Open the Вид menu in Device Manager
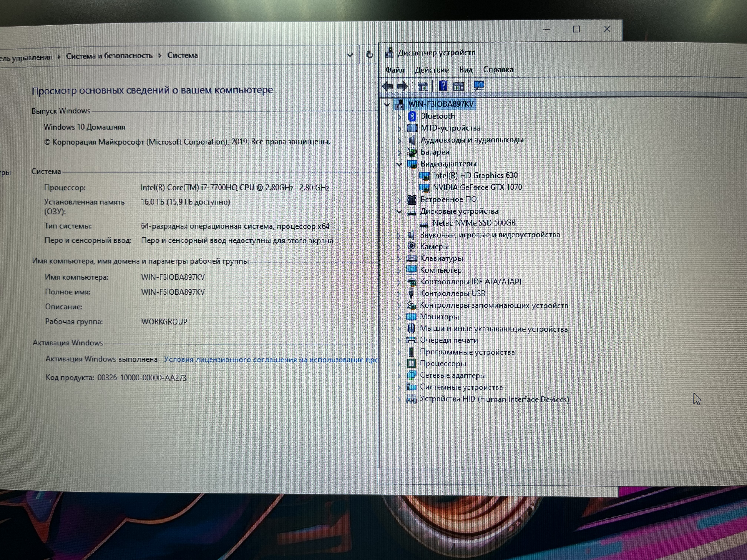Image resolution: width=747 pixels, height=560 pixels. tap(466, 70)
